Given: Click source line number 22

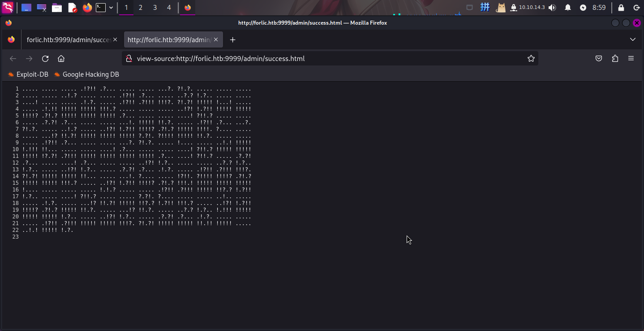Looking at the screenshot, I should point(16,230).
